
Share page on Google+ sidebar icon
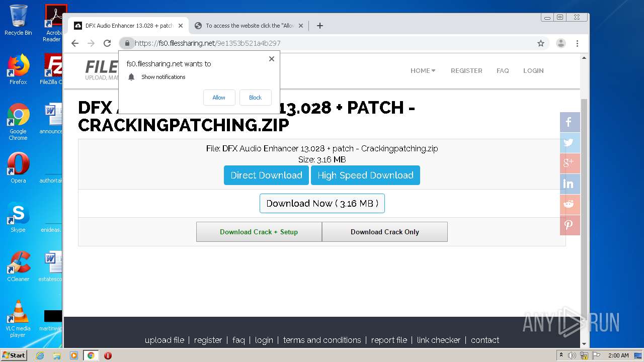(x=570, y=163)
